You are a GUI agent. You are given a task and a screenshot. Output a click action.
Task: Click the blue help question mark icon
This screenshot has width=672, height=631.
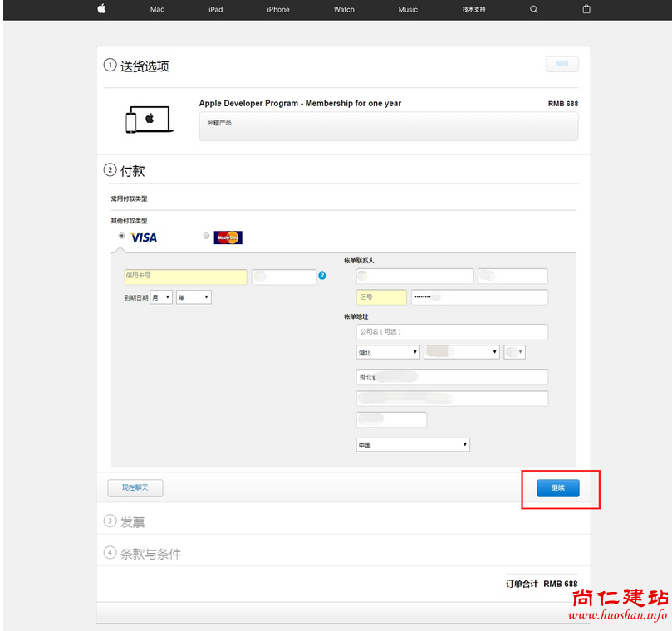click(x=322, y=276)
